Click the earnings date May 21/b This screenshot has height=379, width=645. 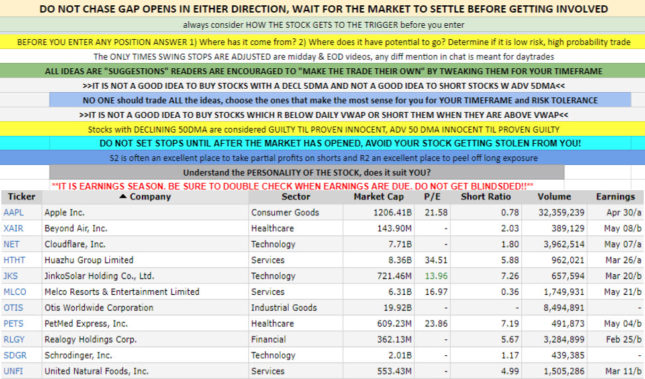(x=622, y=292)
